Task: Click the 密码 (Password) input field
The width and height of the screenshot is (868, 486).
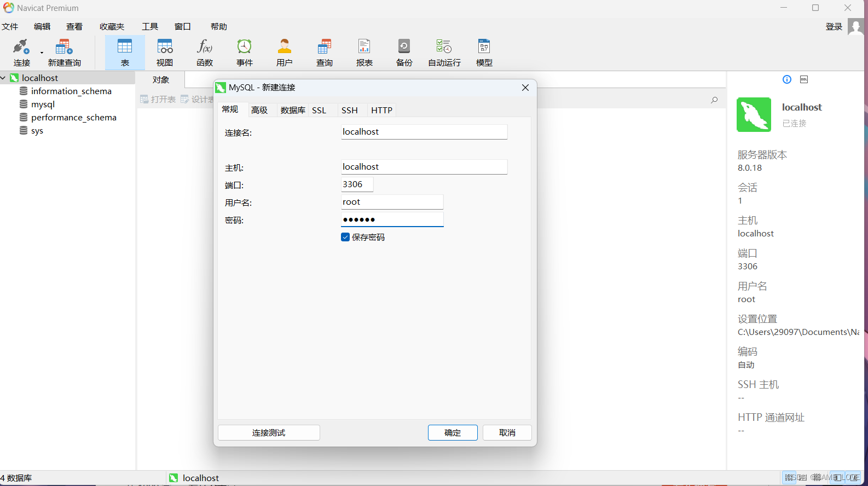Action: [392, 219]
